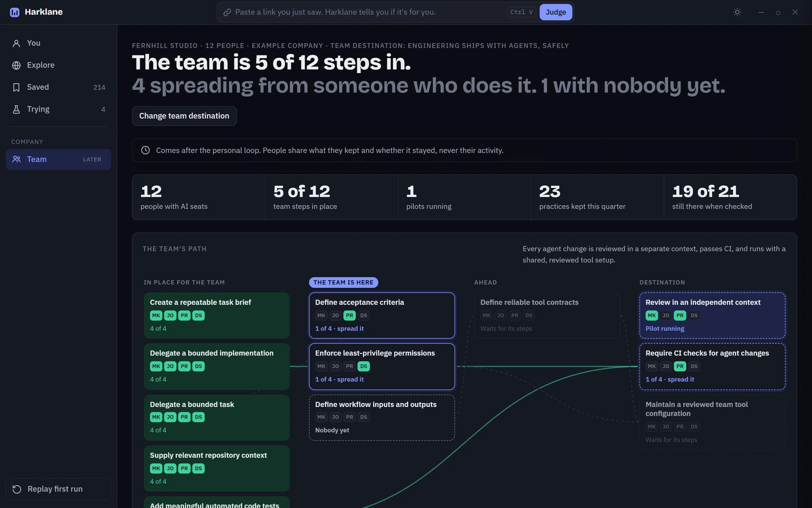Open Saved items list

[x=58, y=87]
